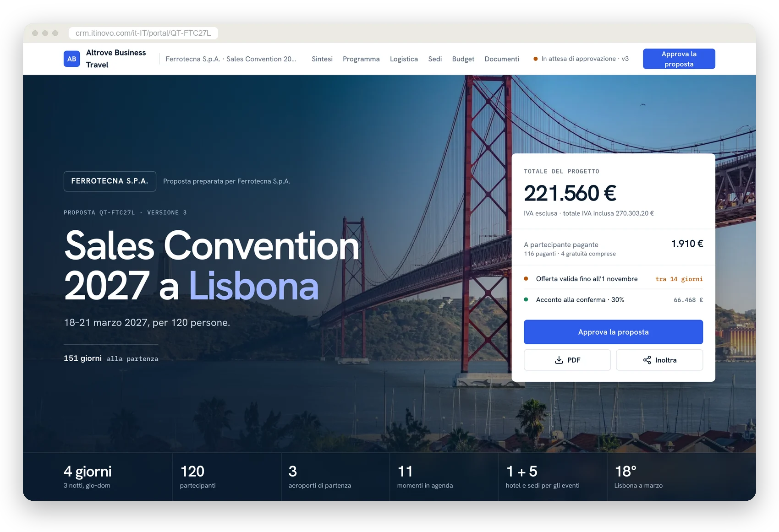The width and height of the screenshot is (779, 532).
Task: Click Approva la proposta in header
Action: click(679, 59)
